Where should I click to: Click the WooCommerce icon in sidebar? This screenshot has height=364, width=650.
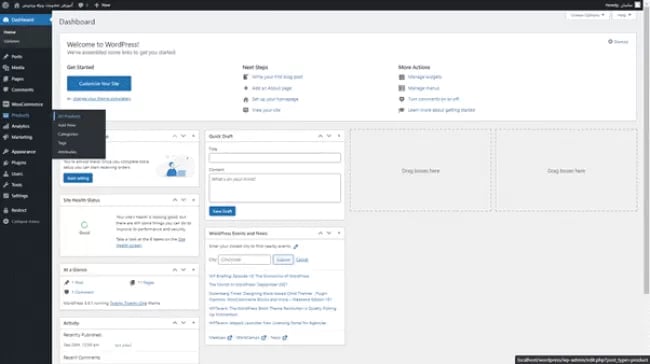click(6, 104)
